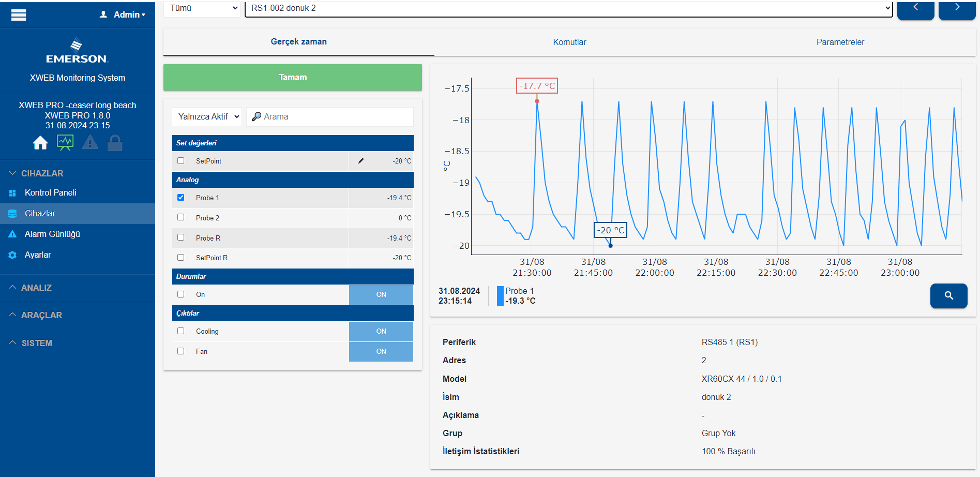Go to next device with right arrow
980x477 pixels.
[957, 9]
